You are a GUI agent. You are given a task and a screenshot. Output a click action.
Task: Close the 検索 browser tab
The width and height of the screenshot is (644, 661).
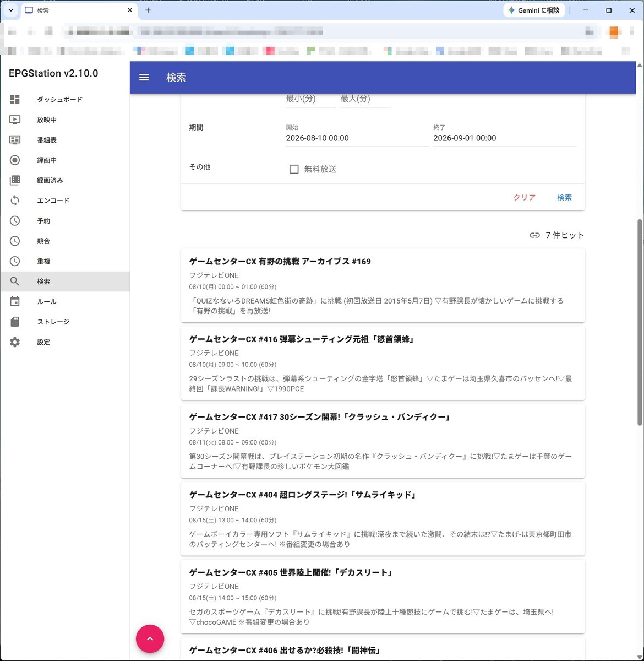pyautogui.click(x=130, y=10)
